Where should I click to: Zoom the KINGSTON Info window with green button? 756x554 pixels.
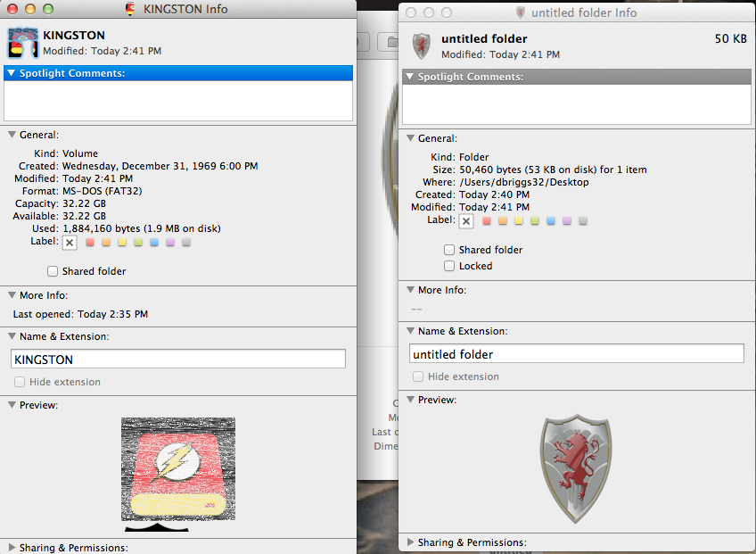(48, 9)
